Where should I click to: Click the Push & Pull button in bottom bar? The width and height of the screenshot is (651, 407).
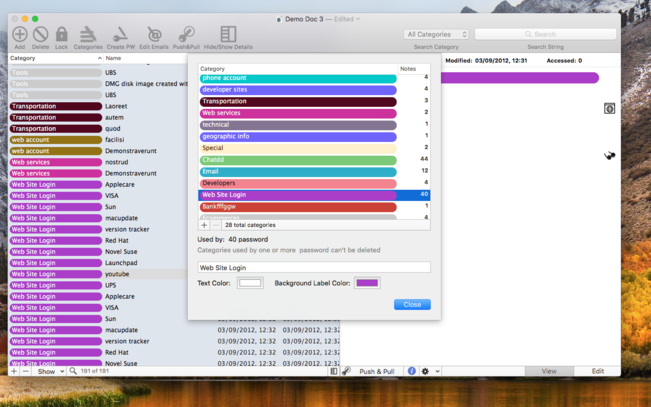[x=377, y=371]
